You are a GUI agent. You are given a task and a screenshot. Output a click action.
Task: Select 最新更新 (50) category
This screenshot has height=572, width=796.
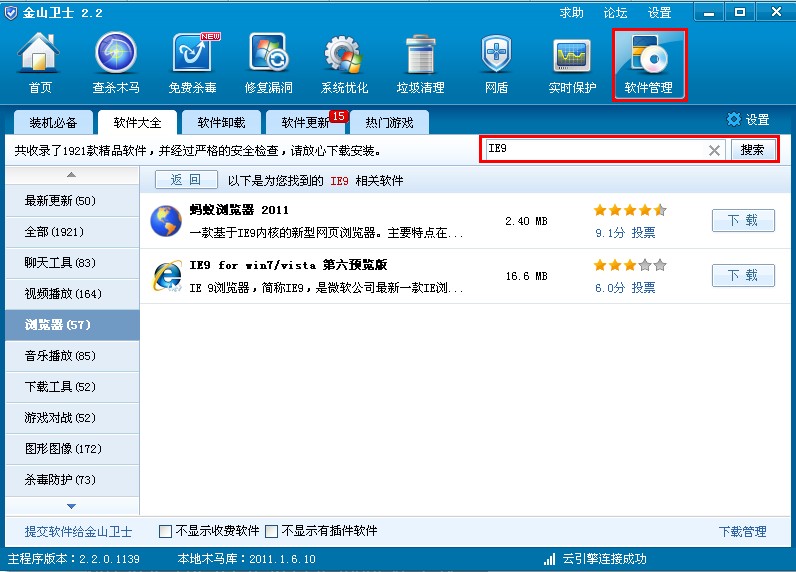pos(72,201)
